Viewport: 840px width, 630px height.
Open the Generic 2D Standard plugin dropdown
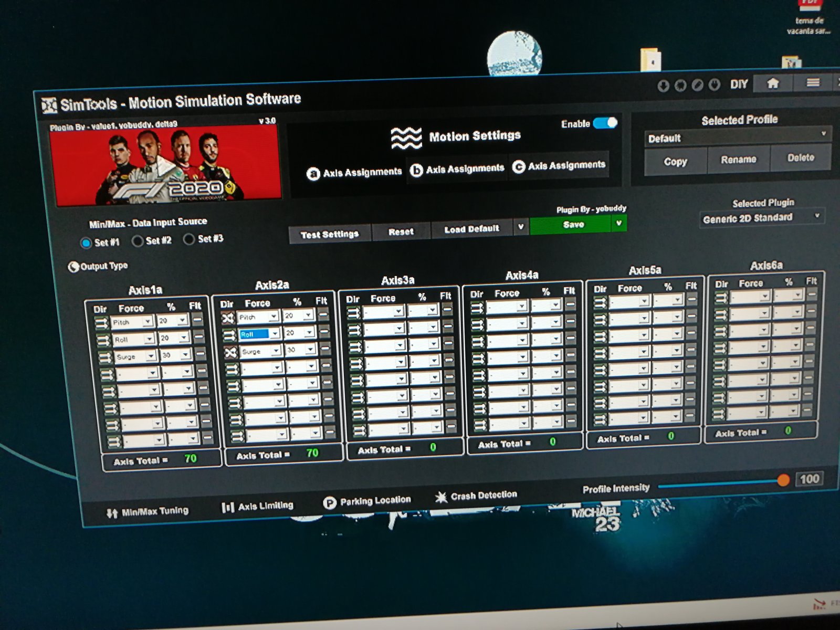761,217
